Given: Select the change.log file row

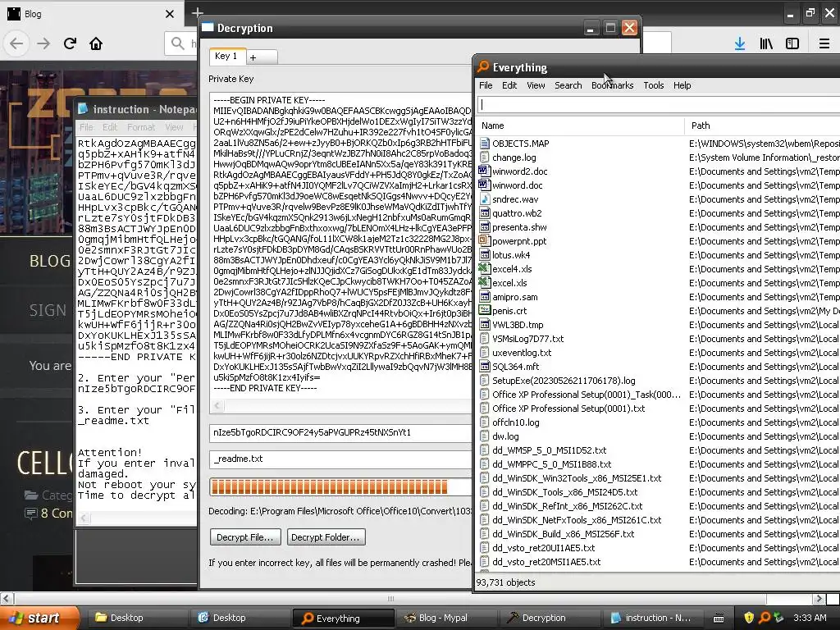Looking at the screenshot, I should coord(658,157).
